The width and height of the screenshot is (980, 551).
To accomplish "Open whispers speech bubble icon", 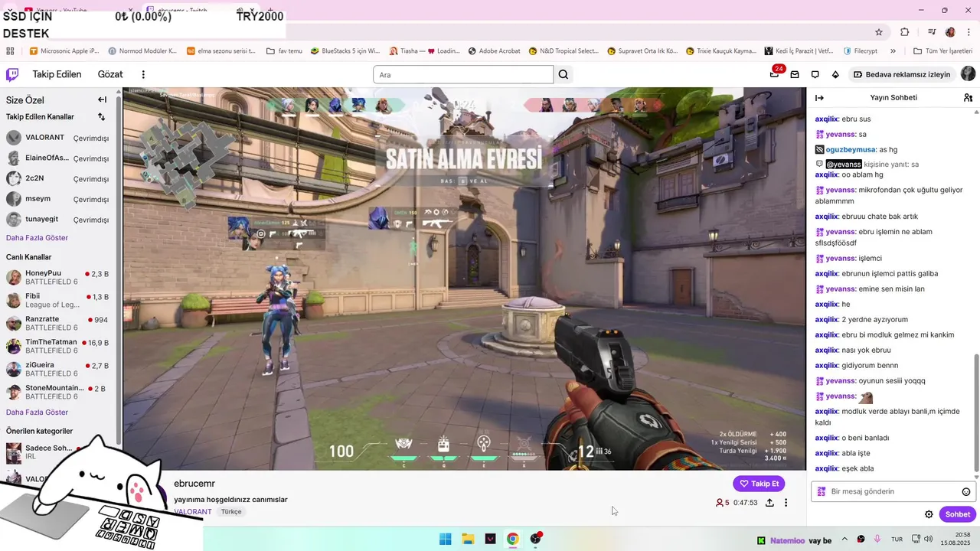I will pyautogui.click(x=815, y=74).
